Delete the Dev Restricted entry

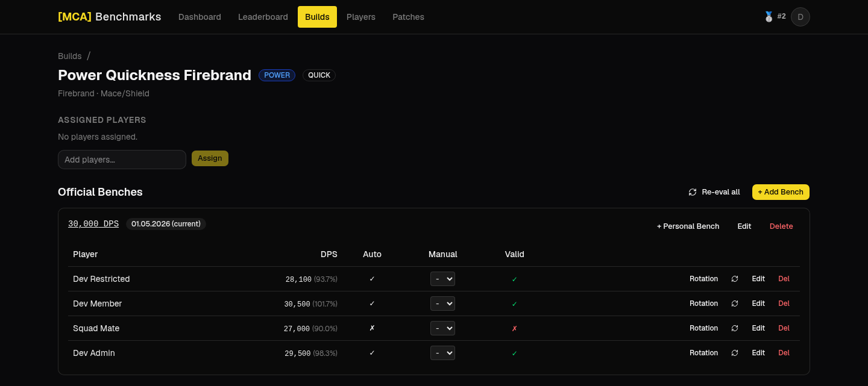coord(784,279)
